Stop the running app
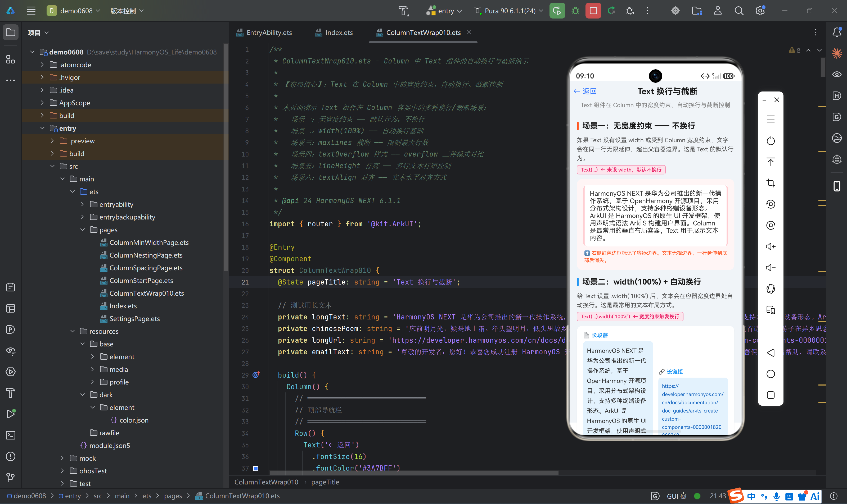The height and width of the screenshot is (504, 847). click(x=593, y=11)
